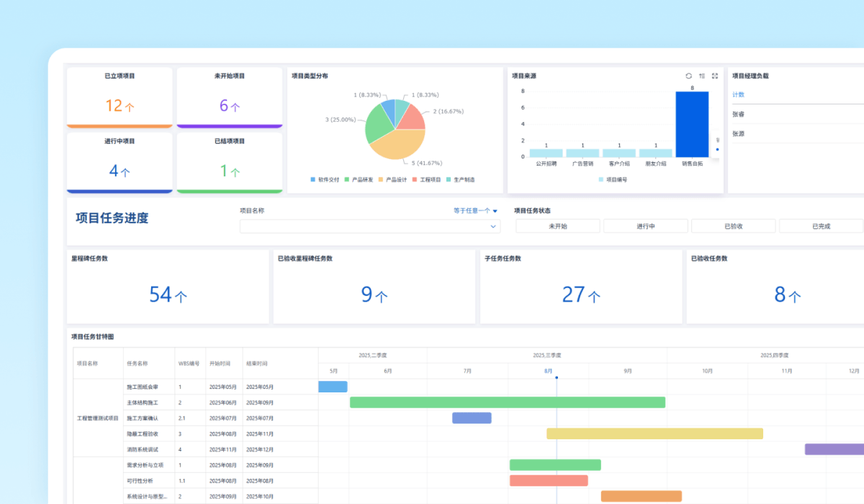This screenshot has height=504, width=864.
Task: Filter tasks by 已验收 status
Action: click(734, 226)
